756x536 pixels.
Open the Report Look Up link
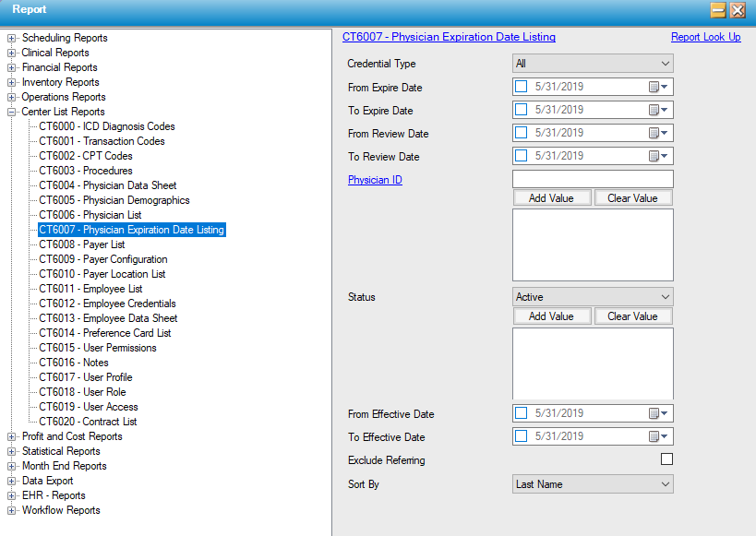click(x=705, y=37)
